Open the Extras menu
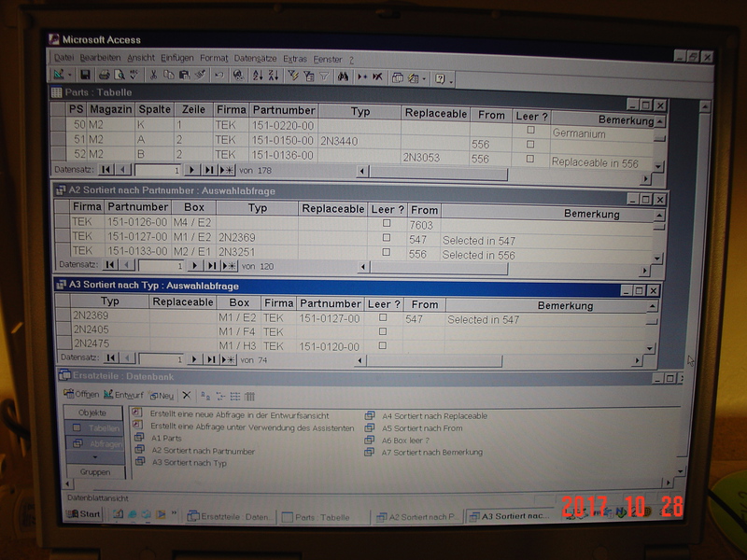Viewport: 747px width, 560px height. click(294, 58)
